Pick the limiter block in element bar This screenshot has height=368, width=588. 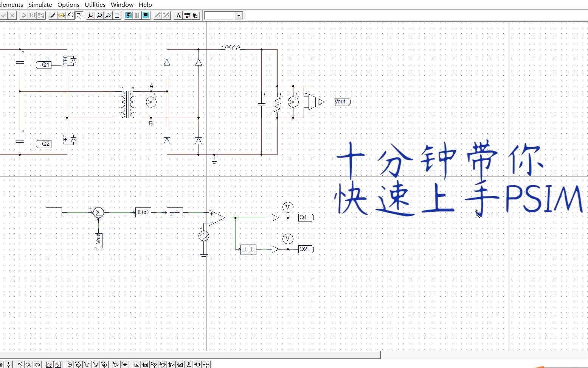[x=180, y=365]
